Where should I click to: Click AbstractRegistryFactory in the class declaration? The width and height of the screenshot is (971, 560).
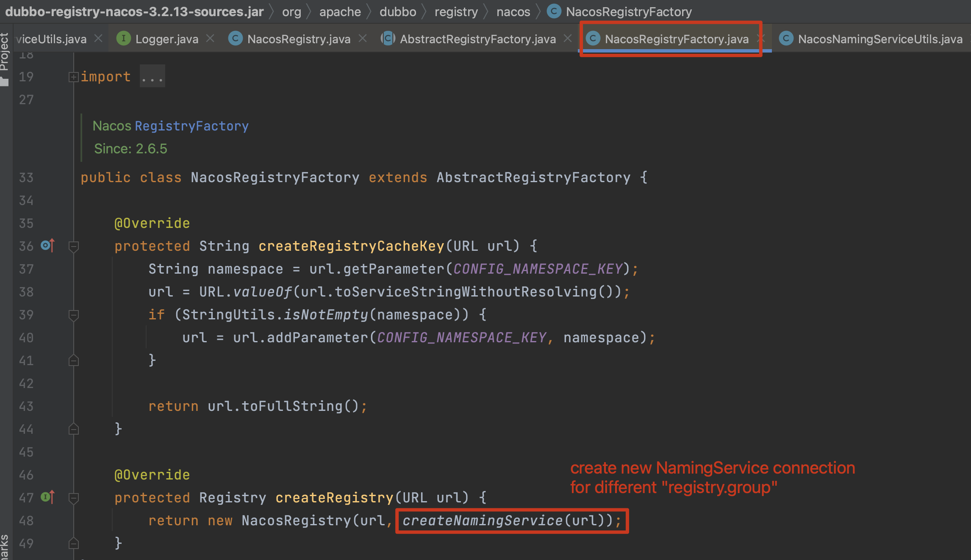[x=533, y=177]
